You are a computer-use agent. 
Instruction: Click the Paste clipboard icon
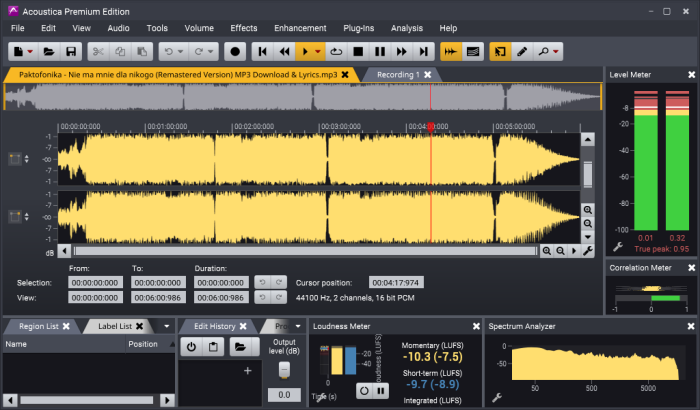click(142, 52)
